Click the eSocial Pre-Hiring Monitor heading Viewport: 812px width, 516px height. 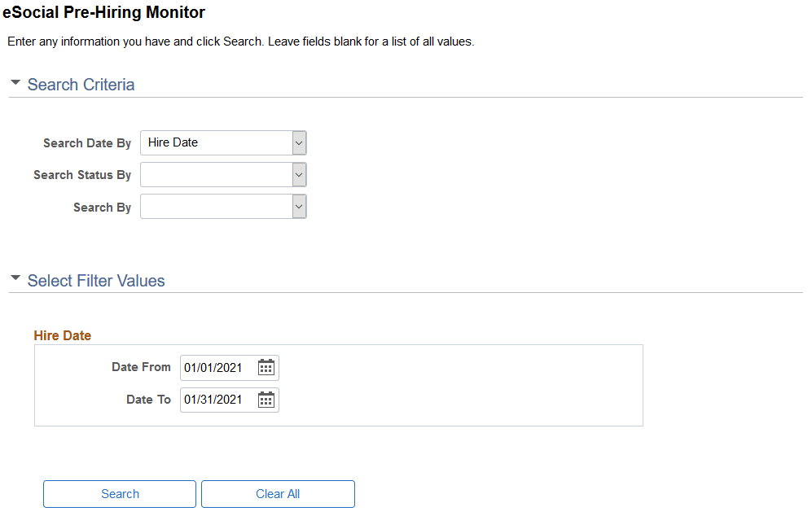point(106,14)
